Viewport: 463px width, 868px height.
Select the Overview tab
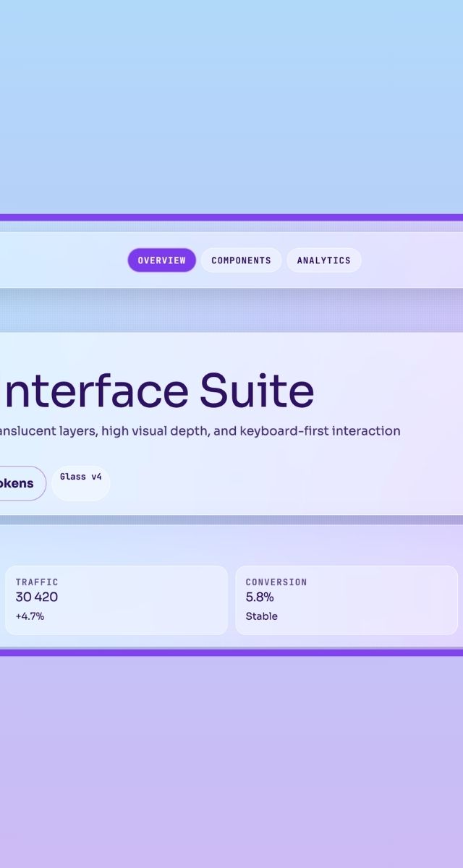click(x=162, y=260)
